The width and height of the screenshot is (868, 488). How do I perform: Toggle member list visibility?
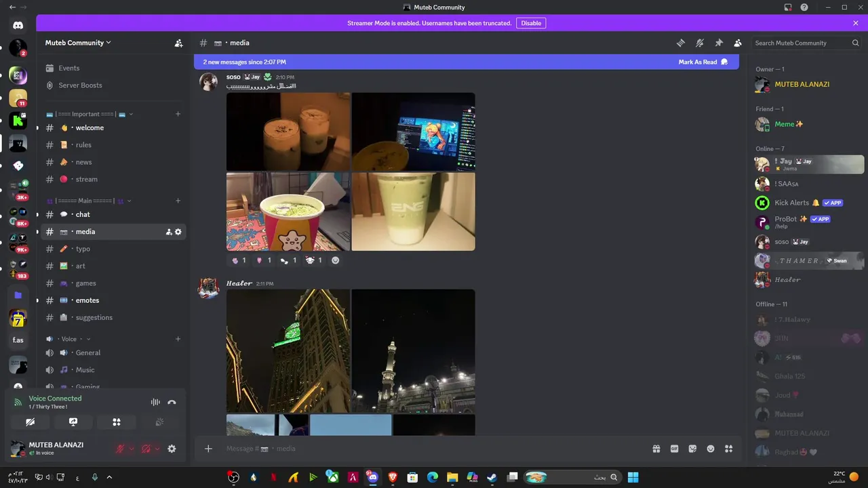pyautogui.click(x=738, y=43)
